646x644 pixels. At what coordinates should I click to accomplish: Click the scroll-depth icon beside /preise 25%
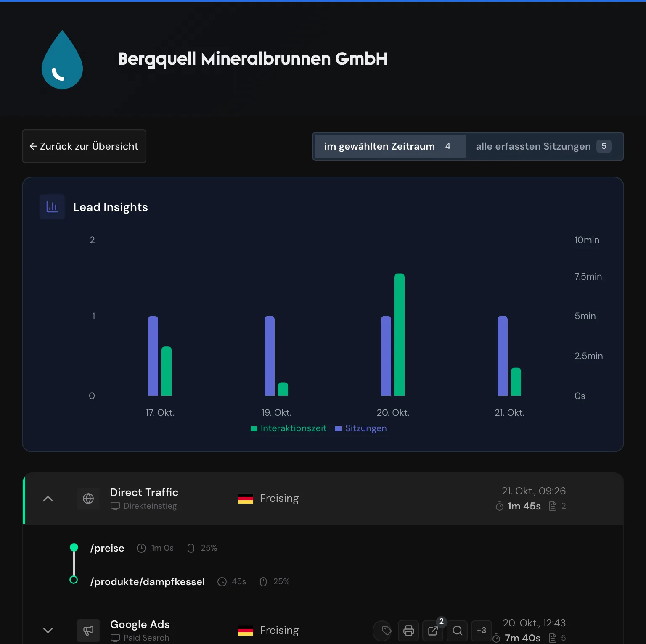click(x=191, y=548)
